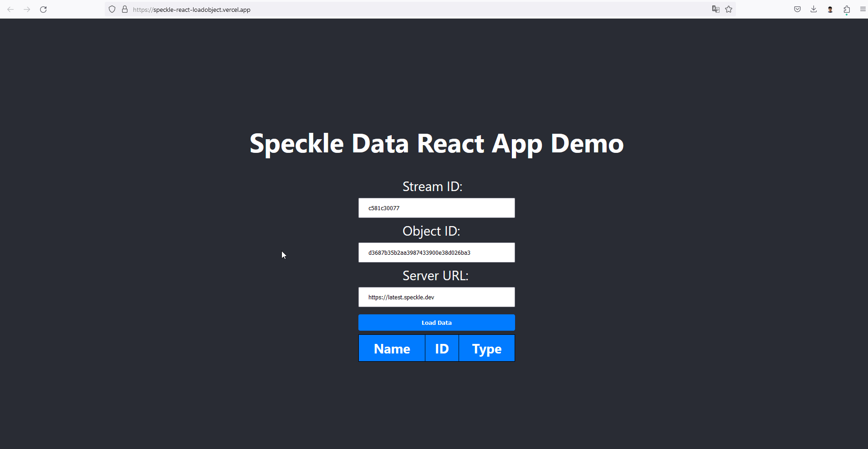Image resolution: width=868 pixels, height=449 pixels.
Task: View site security padlock info
Action: tap(125, 9)
